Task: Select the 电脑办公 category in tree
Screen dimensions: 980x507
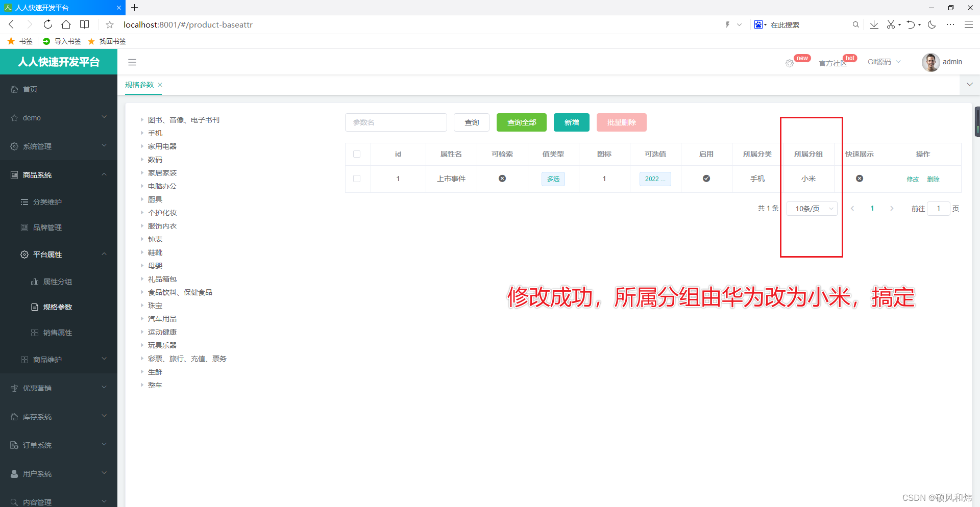Action: click(162, 186)
